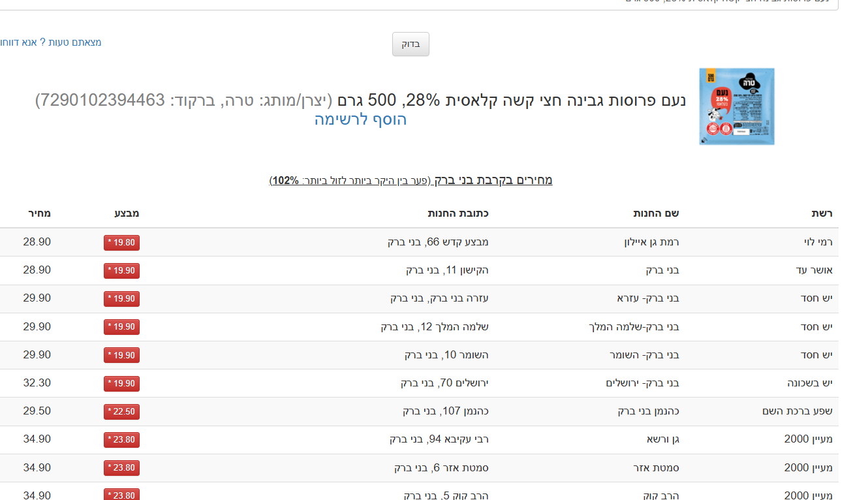Click the 19.90 promo badge in יש בשכונה row
The width and height of the screenshot is (868, 500).
pos(121,384)
